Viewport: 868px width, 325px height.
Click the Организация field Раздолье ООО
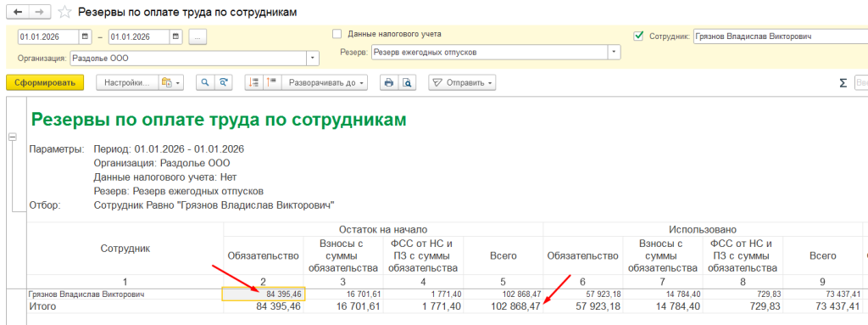[x=189, y=58]
